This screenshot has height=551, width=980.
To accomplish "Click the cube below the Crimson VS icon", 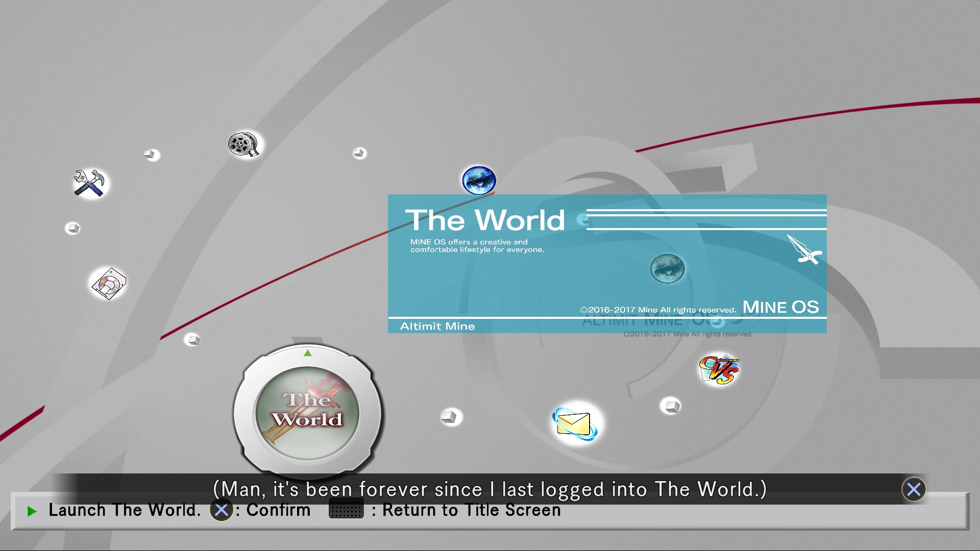I will tap(670, 406).
